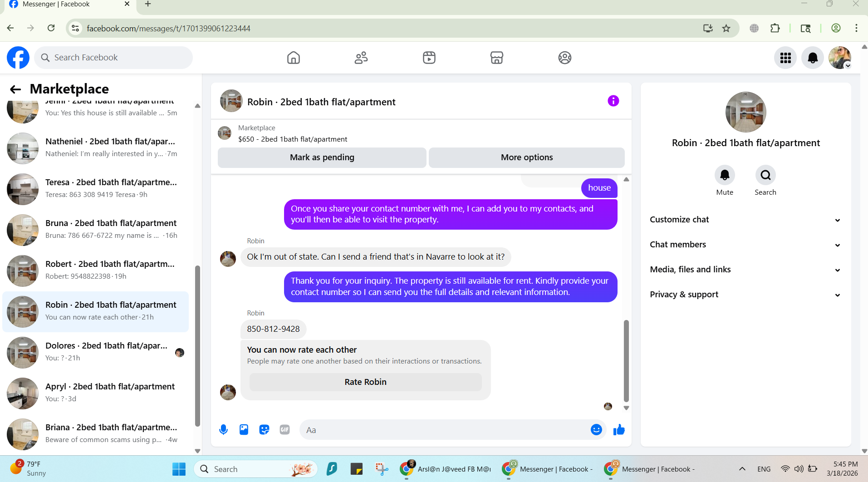Open Briana's 2bed 1bath conversation
Viewport: 868px width, 482px height.
pyautogui.click(x=95, y=434)
